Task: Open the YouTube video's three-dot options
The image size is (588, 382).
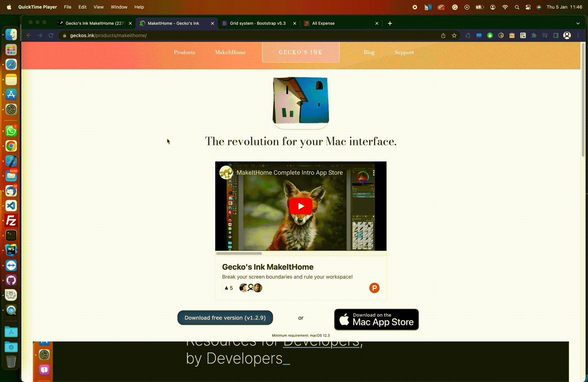Action: 374,173
